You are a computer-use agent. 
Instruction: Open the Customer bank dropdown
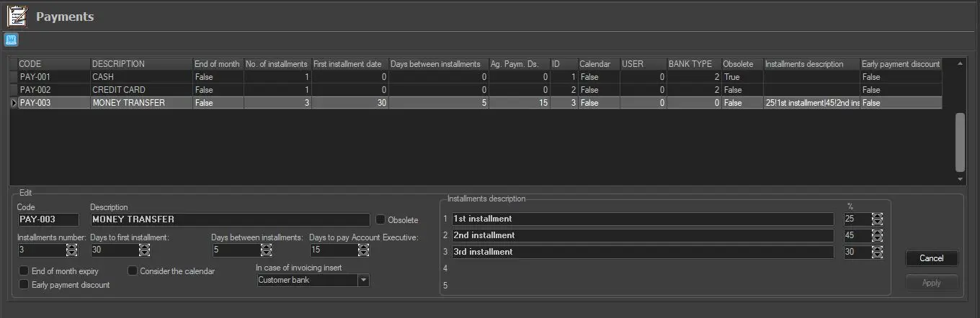pyautogui.click(x=363, y=280)
